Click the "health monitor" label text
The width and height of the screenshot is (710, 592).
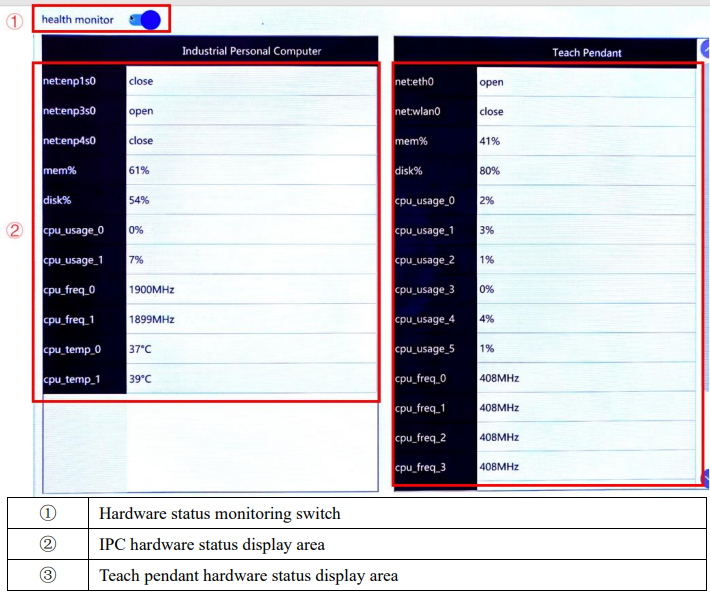[x=77, y=20]
